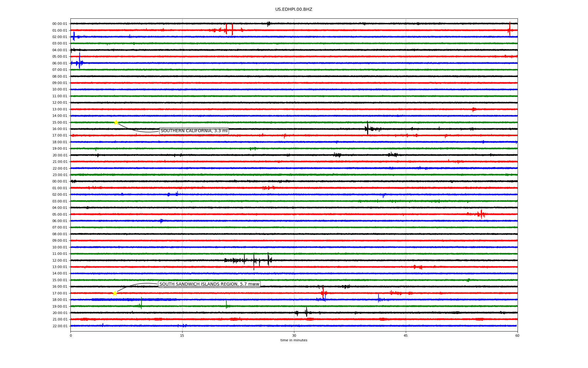
Task: Click the 22:00:01 bottom trace label
Action: tap(60, 326)
